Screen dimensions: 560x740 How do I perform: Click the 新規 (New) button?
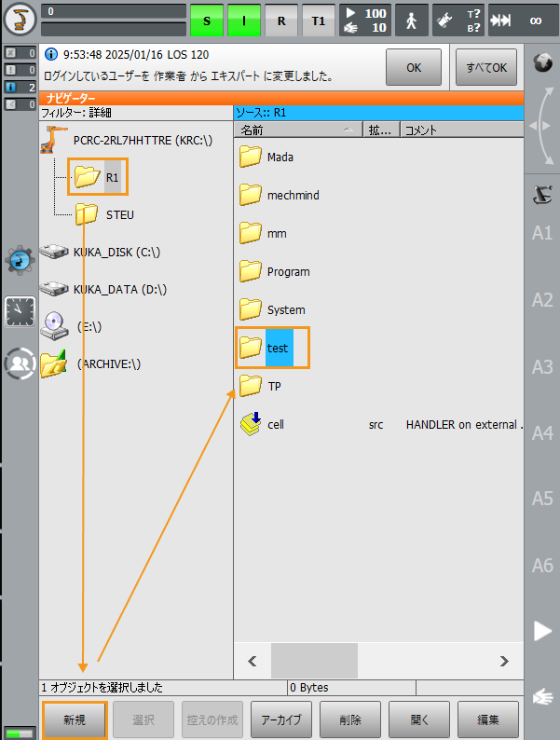(x=75, y=719)
